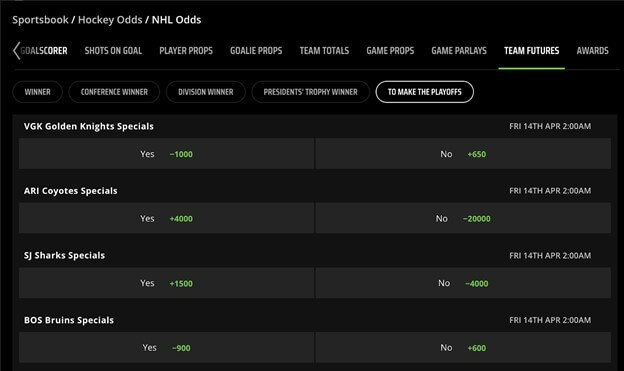
Task: Bet Yes -900 on Bruins
Action: 166,348
